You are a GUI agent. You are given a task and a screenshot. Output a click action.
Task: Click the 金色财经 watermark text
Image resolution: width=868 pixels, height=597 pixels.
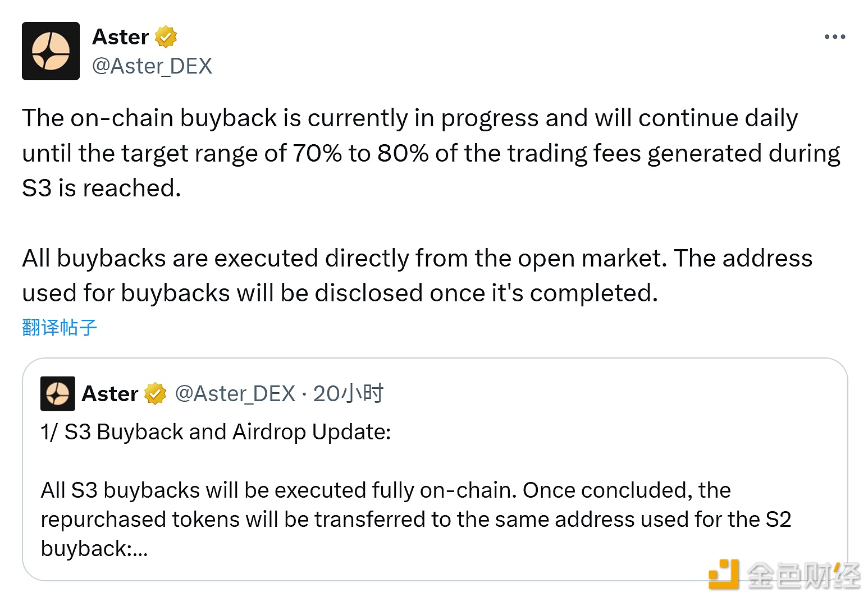point(803,575)
